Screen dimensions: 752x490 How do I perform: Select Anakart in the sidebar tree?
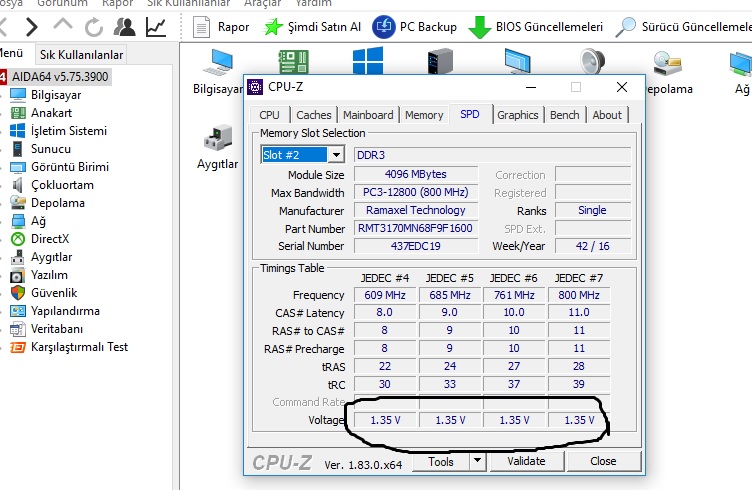tap(51, 113)
